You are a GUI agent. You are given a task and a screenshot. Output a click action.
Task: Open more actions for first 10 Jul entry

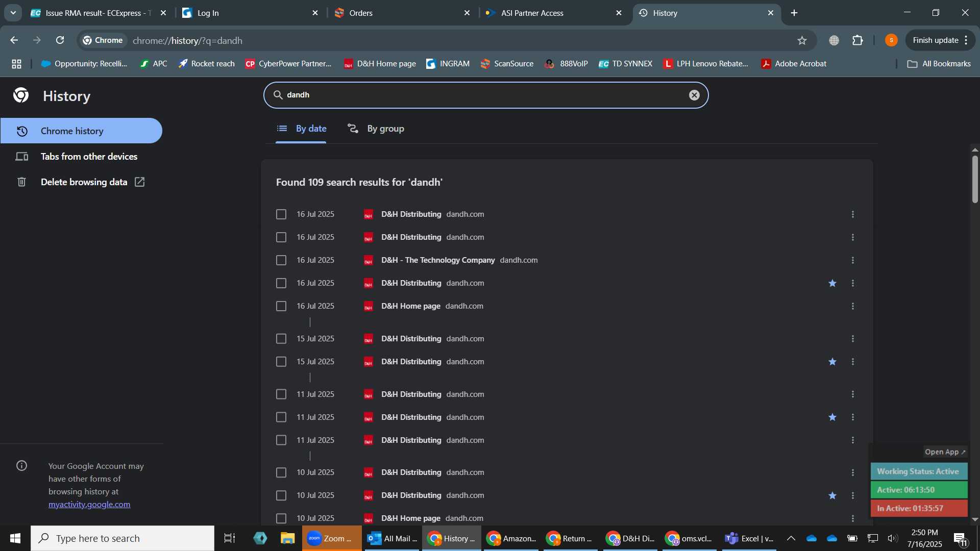[x=853, y=472]
